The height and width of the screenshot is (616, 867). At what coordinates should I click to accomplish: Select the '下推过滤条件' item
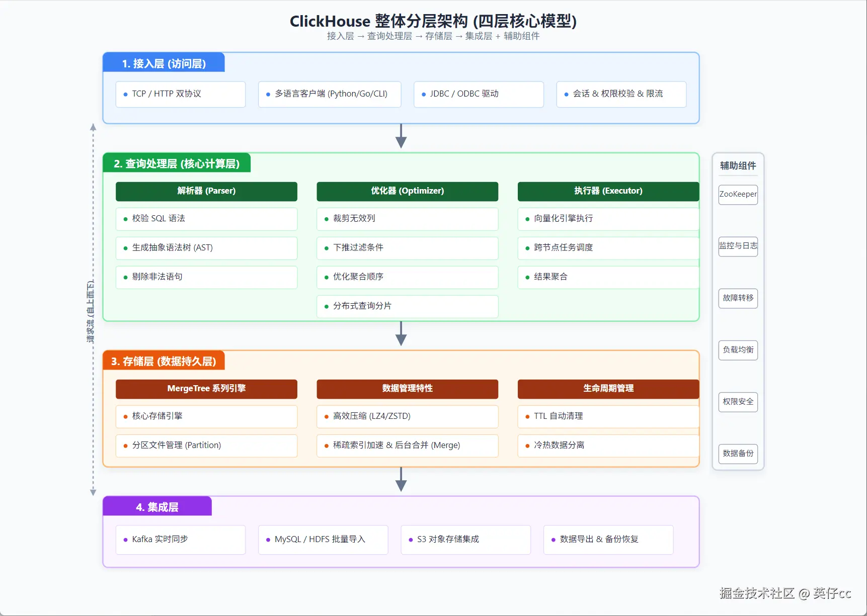click(x=408, y=248)
